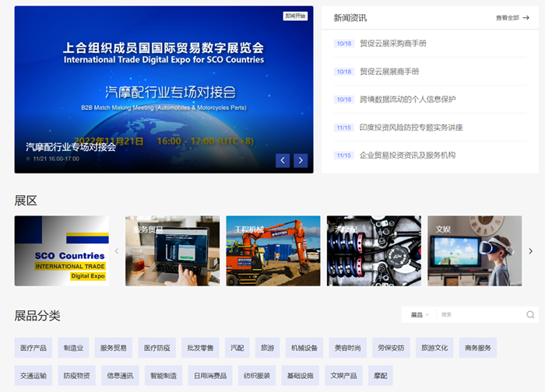Select the 汽配 category tag
The width and height of the screenshot is (545, 392).
click(x=237, y=348)
